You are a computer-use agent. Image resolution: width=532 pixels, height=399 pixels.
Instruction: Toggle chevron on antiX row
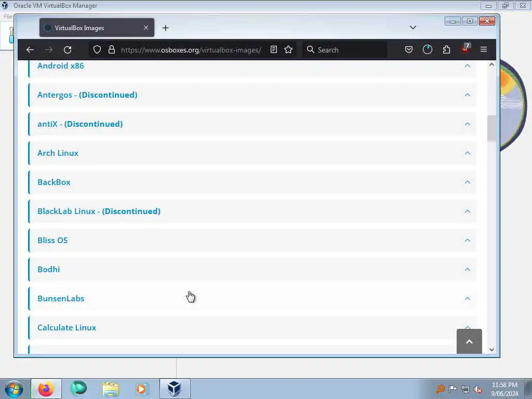pyautogui.click(x=468, y=124)
